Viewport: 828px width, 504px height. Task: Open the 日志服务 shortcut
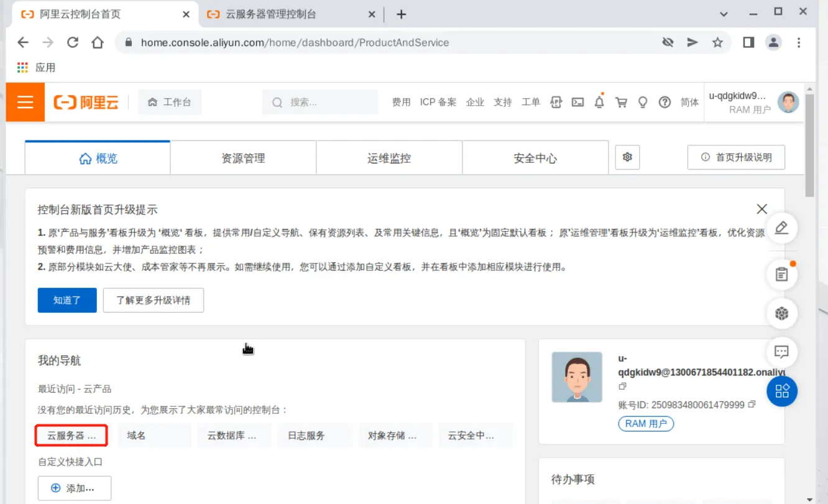315,436
